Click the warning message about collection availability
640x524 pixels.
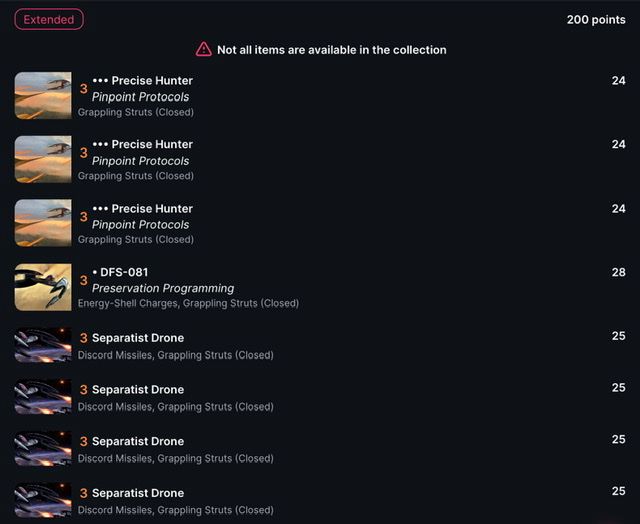click(x=331, y=50)
